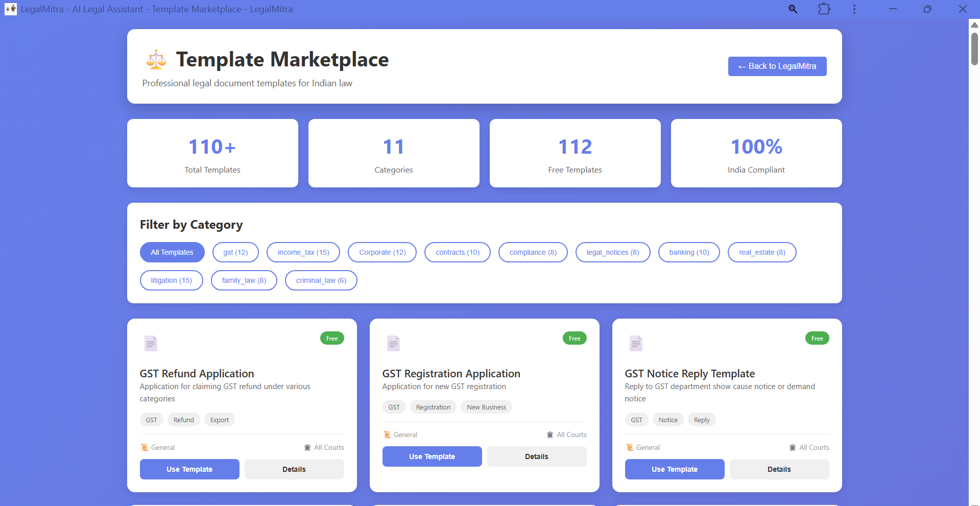
Task: Toggle the Corporate (12) category filter
Action: click(382, 252)
